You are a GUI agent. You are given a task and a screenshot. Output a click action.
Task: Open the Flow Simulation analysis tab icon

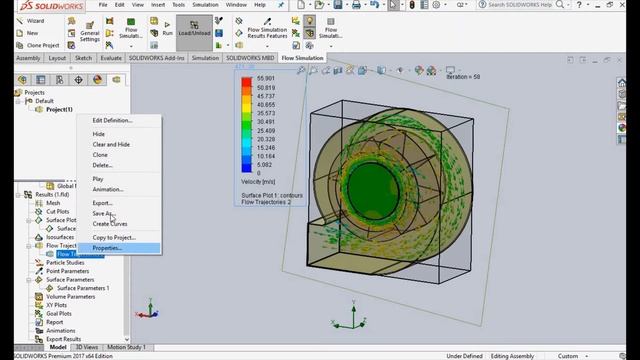tap(116, 79)
